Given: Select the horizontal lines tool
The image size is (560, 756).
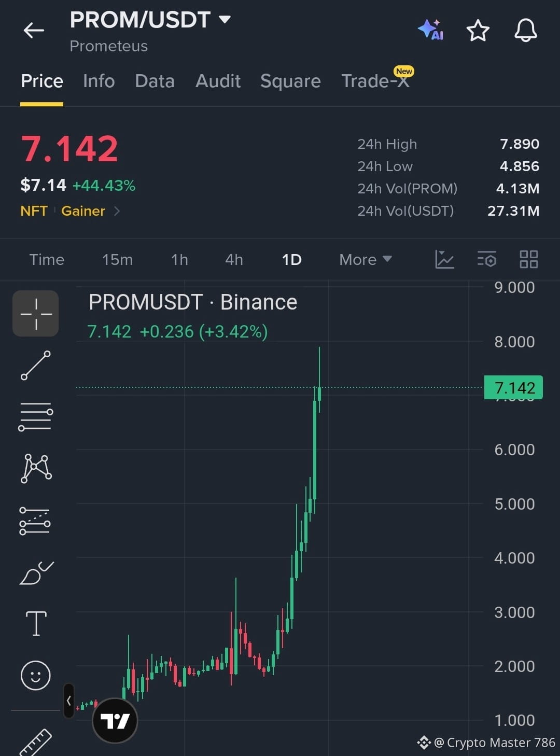Looking at the screenshot, I should pyautogui.click(x=36, y=416).
